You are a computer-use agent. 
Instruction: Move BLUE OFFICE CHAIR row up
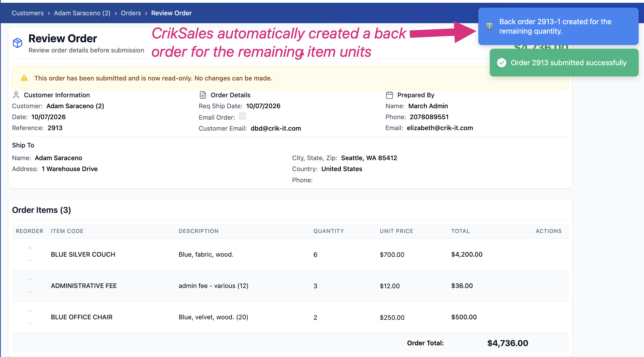(30, 311)
